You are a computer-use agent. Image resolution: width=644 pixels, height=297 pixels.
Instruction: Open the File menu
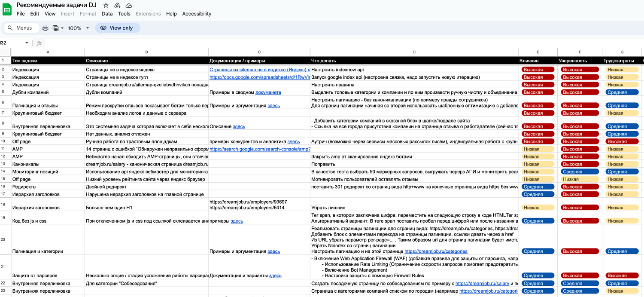click(21, 14)
